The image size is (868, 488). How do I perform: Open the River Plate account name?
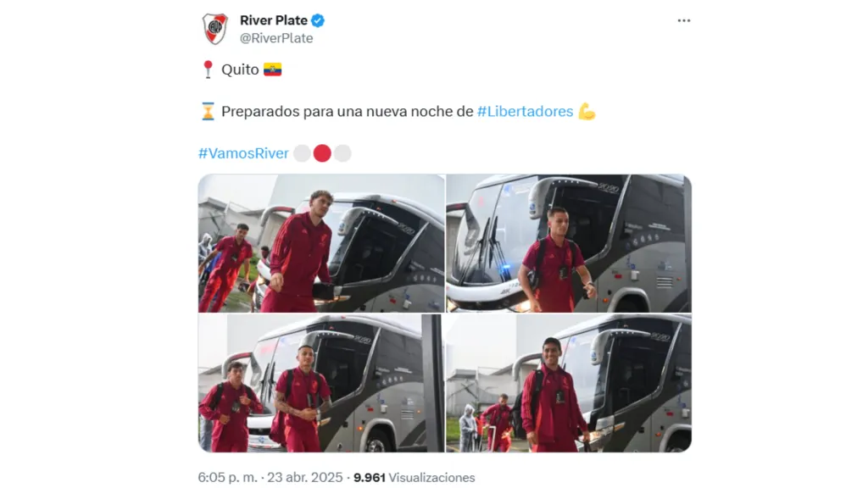click(274, 20)
